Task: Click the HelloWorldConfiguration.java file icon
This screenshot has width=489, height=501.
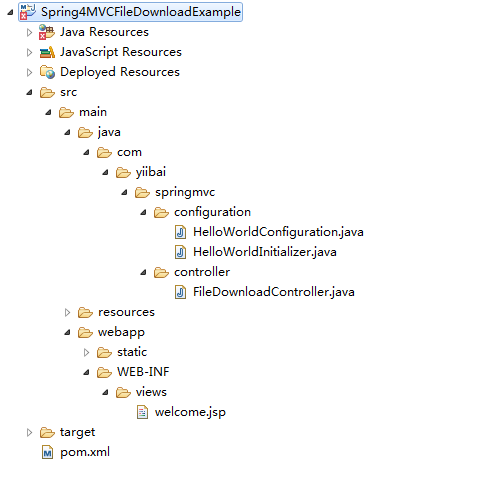Action: pyautogui.click(x=180, y=232)
